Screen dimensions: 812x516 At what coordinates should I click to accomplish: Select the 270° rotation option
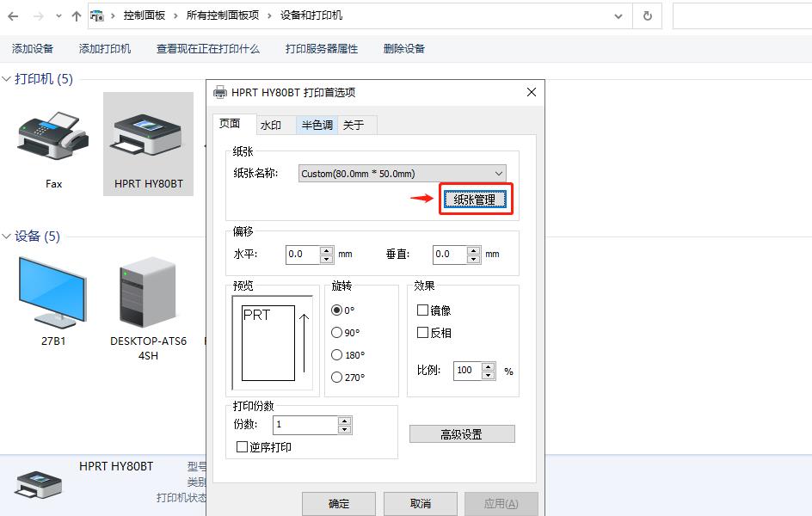point(336,377)
